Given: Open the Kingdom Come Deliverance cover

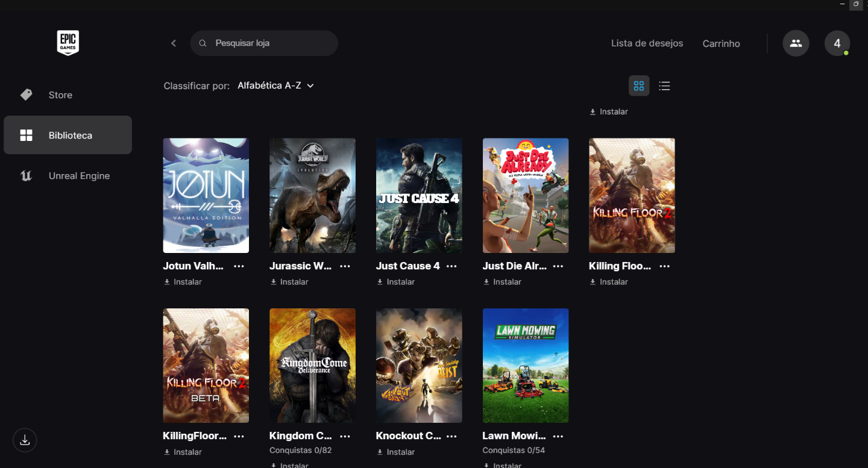Looking at the screenshot, I should coord(312,366).
